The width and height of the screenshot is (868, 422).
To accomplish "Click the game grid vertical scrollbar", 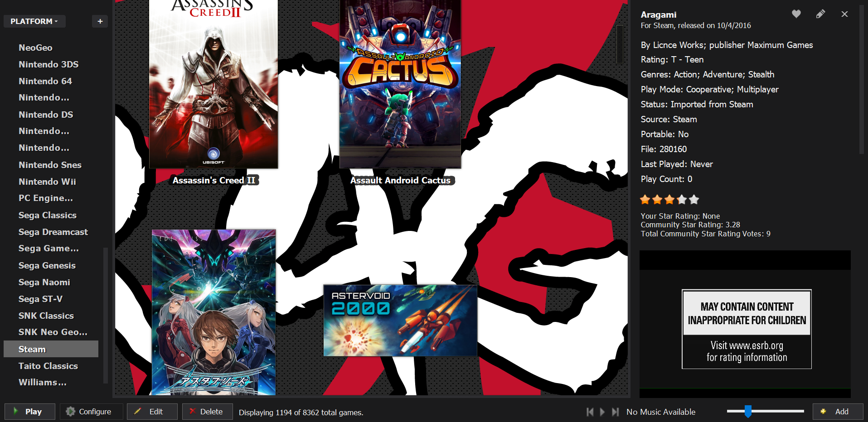I will click(620, 44).
